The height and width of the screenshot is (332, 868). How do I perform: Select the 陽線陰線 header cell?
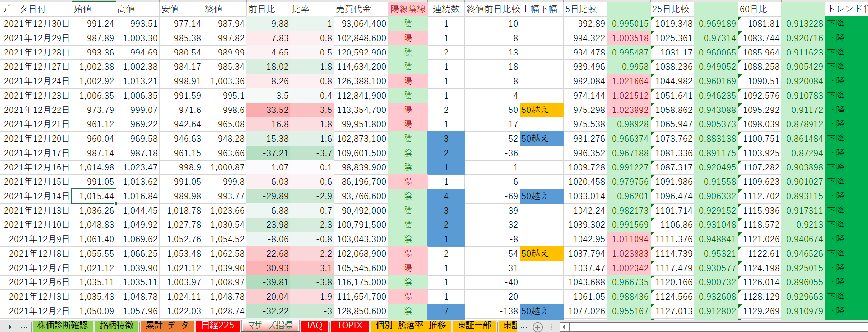(407, 9)
